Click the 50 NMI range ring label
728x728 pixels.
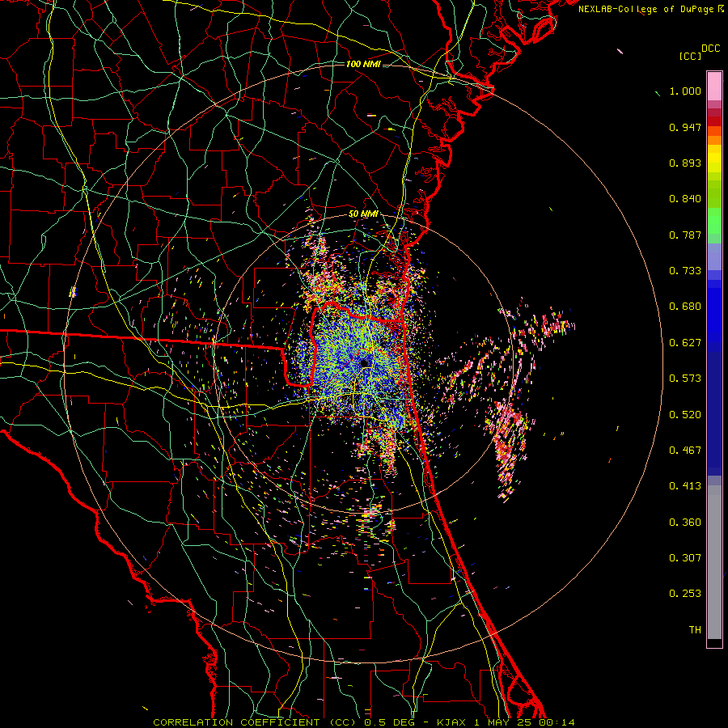click(363, 214)
